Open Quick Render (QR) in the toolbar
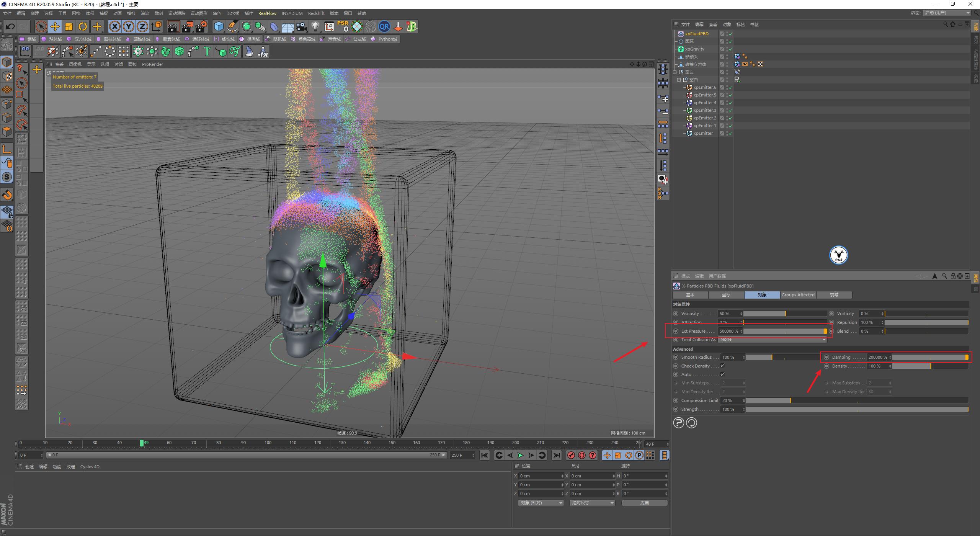This screenshot has width=980, height=536. click(x=384, y=26)
